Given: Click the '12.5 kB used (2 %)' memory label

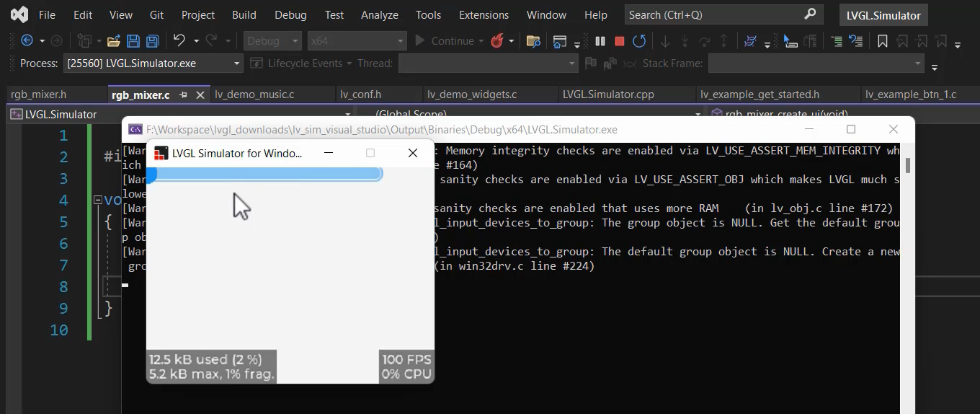Looking at the screenshot, I should [205, 360].
